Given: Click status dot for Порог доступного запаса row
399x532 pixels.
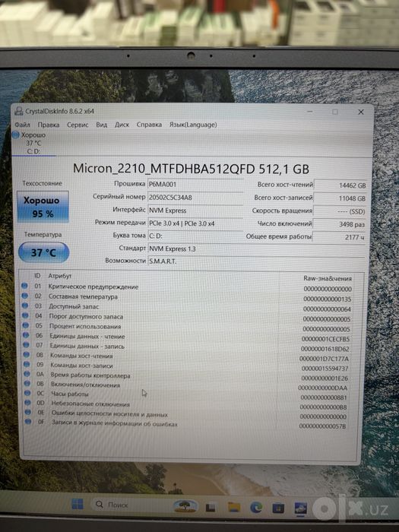Looking at the screenshot, I should [x=25, y=315].
